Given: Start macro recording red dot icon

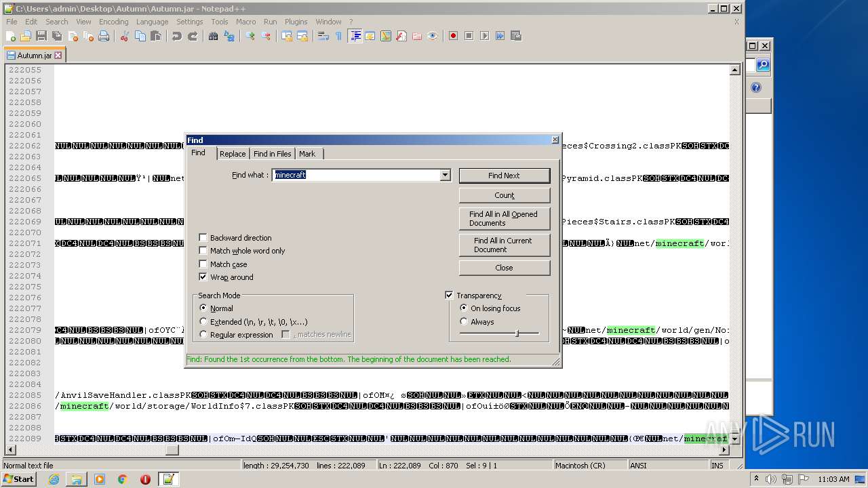Looking at the screenshot, I should (453, 36).
